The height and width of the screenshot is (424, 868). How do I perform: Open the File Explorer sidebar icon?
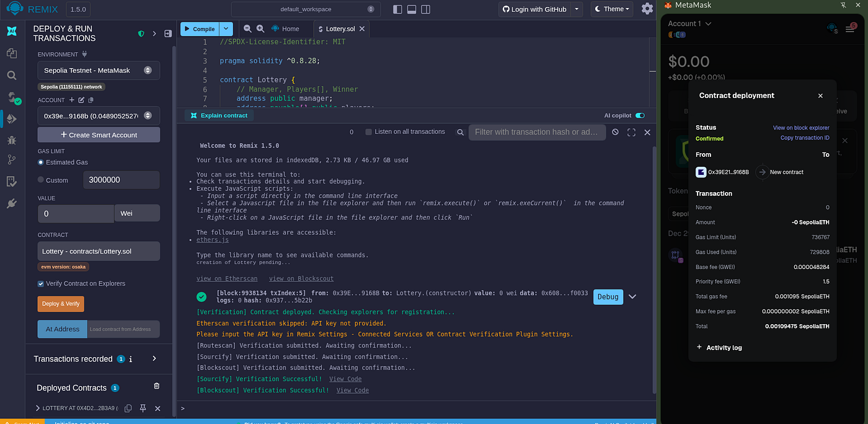tap(12, 54)
